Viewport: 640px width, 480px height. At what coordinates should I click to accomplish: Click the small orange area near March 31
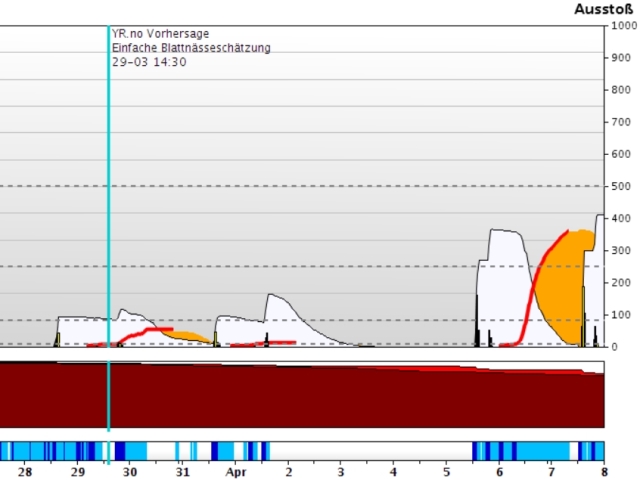point(185,334)
